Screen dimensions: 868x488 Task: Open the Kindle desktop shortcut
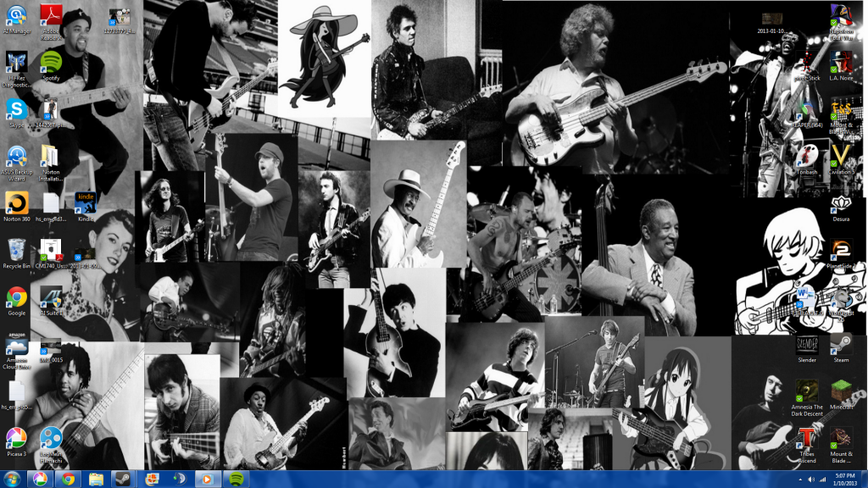[86, 207]
